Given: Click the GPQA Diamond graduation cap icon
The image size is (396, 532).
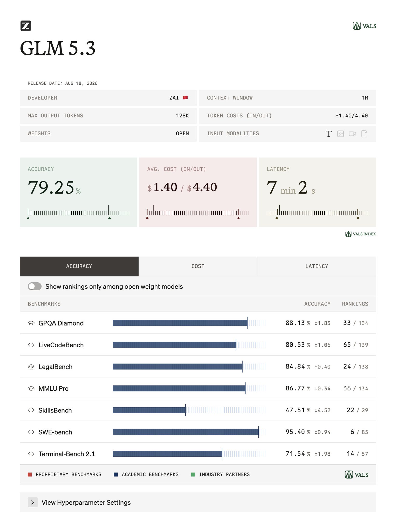Looking at the screenshot, I should [x=31, y=323].
